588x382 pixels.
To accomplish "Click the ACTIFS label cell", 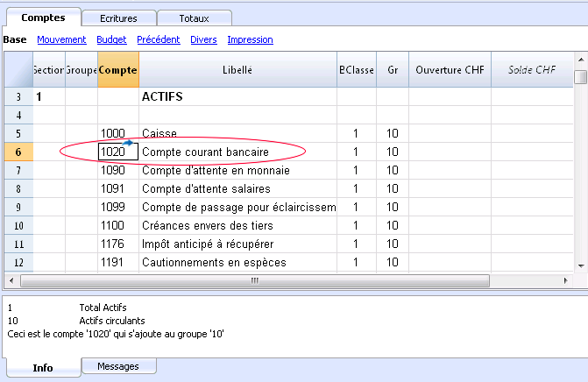I will (237, 96).
